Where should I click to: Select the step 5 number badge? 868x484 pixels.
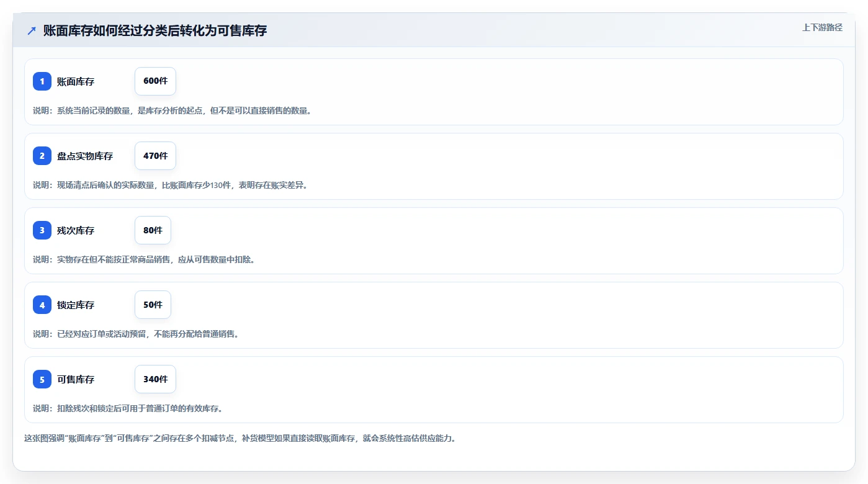(42, 379)
